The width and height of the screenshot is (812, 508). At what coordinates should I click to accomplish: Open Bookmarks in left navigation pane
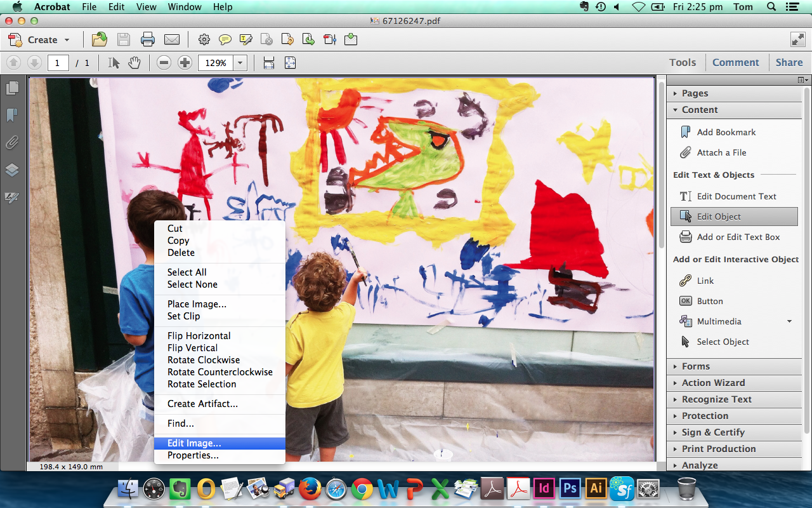12,115
